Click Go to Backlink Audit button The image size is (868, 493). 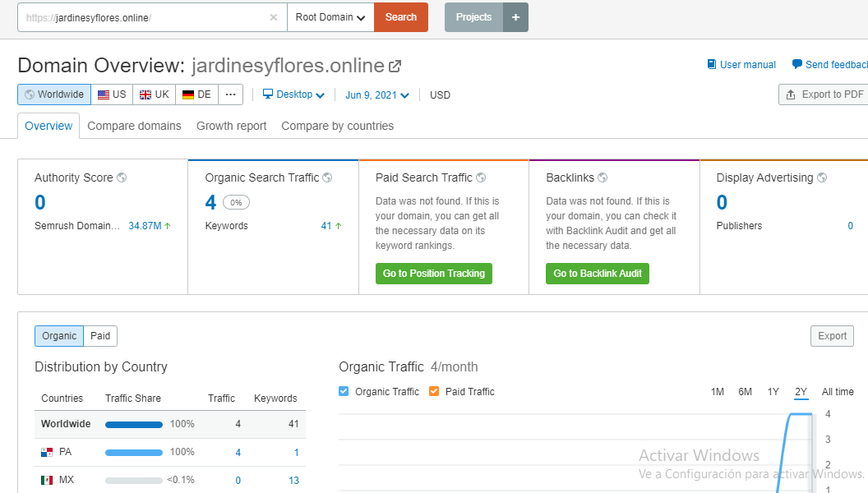tap(598, 274)
